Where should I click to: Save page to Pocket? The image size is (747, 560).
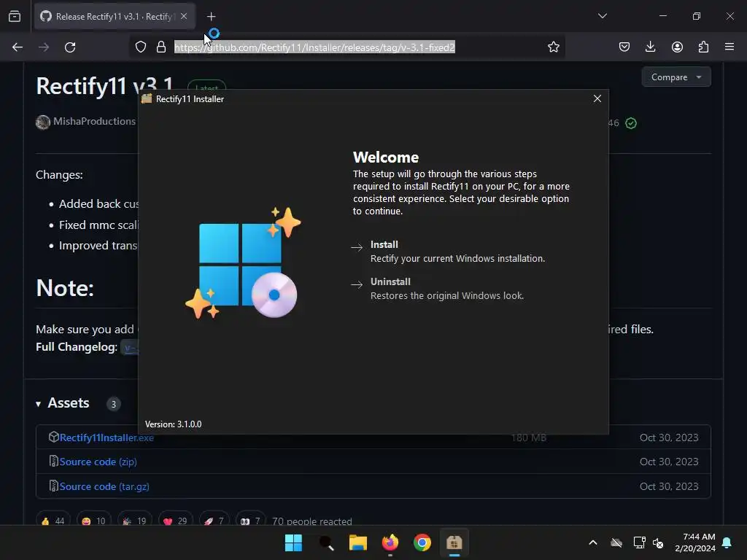point(624,47)
